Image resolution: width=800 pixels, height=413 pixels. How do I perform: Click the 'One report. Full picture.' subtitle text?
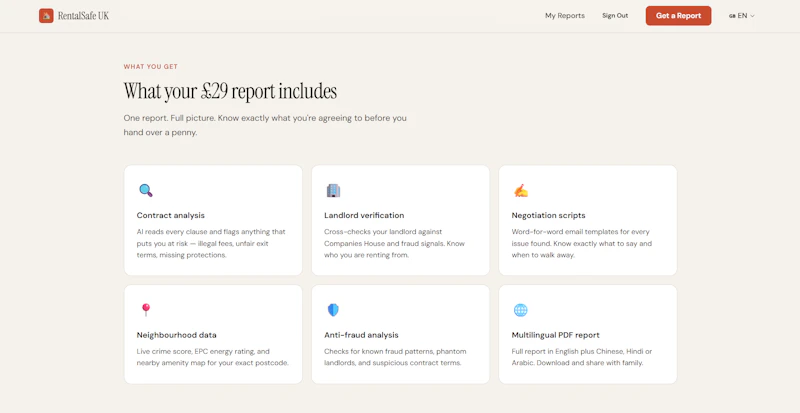tap(265, 125)
